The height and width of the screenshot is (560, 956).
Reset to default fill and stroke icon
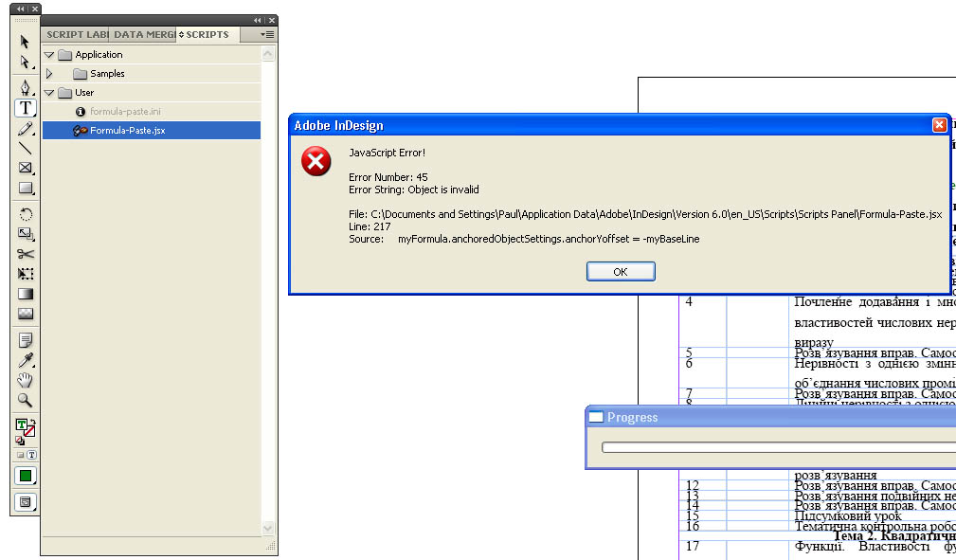point(20,441)
